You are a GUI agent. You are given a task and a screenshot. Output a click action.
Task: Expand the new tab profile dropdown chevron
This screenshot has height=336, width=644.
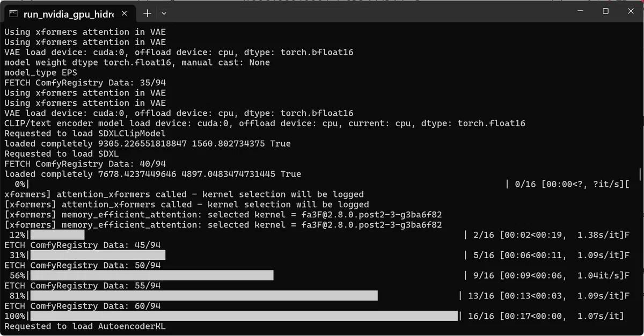[164, 13]
